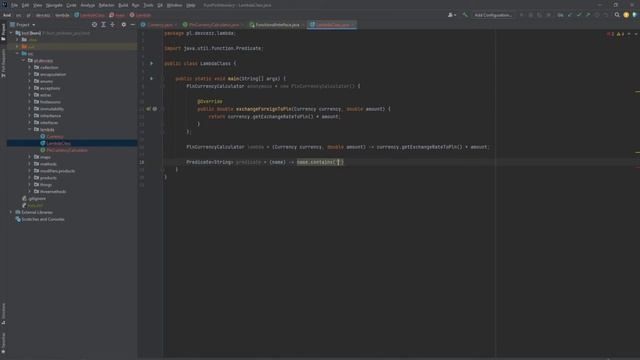Open the Window menu
Viewport: 640px width, 360px height.
174,5
